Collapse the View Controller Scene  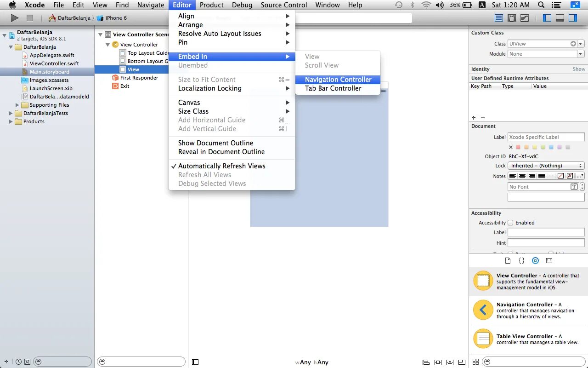point(100,34)
